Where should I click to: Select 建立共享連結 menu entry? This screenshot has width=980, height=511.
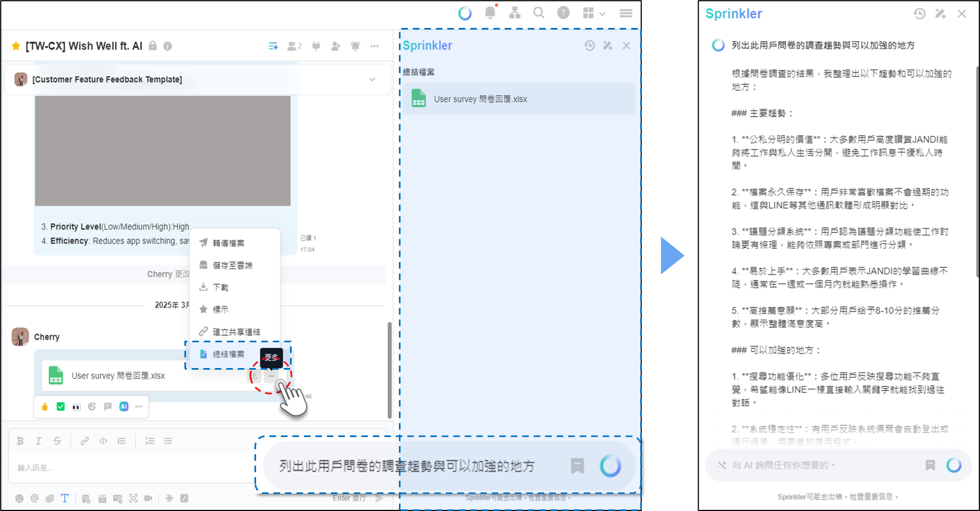tap(235, 332)
